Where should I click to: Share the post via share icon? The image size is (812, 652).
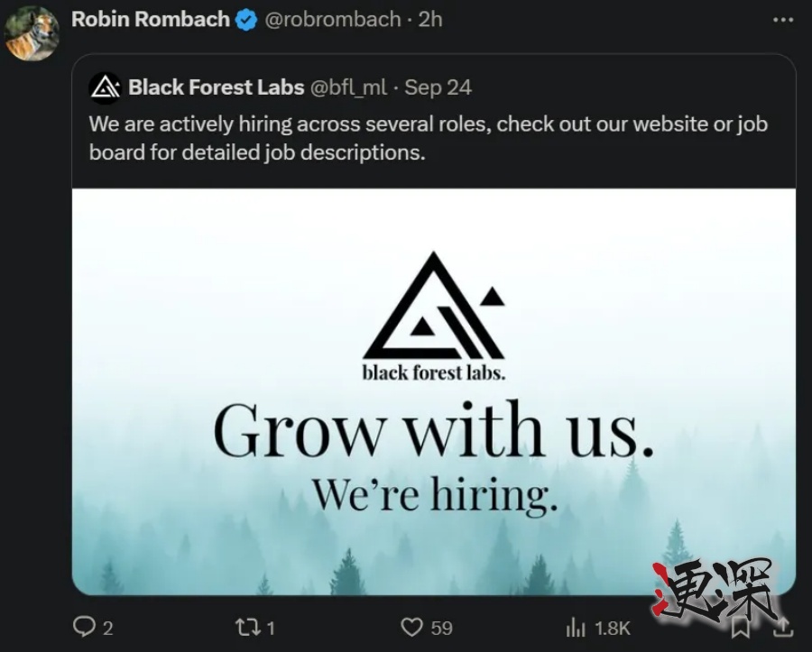784,625
